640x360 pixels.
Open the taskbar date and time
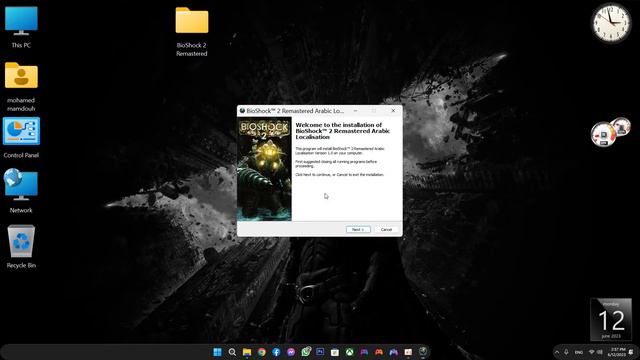click(617, 352)
